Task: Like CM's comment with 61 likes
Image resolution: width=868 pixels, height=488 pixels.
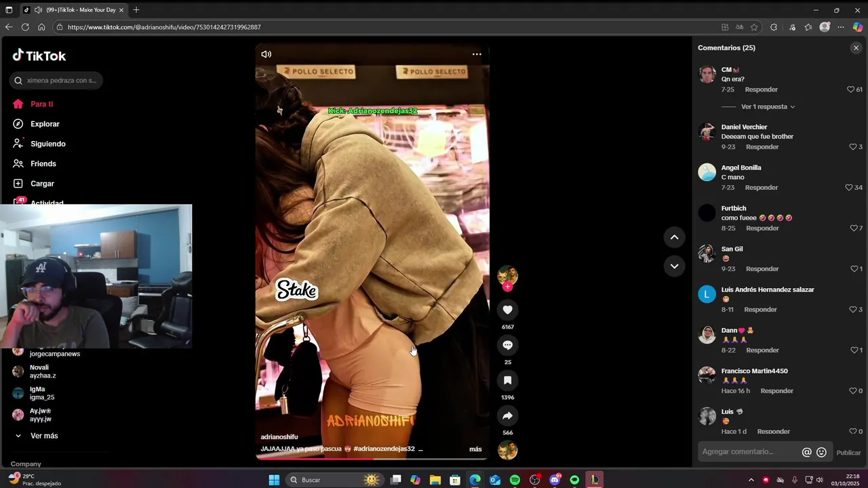Action: (x=850, y=89)
